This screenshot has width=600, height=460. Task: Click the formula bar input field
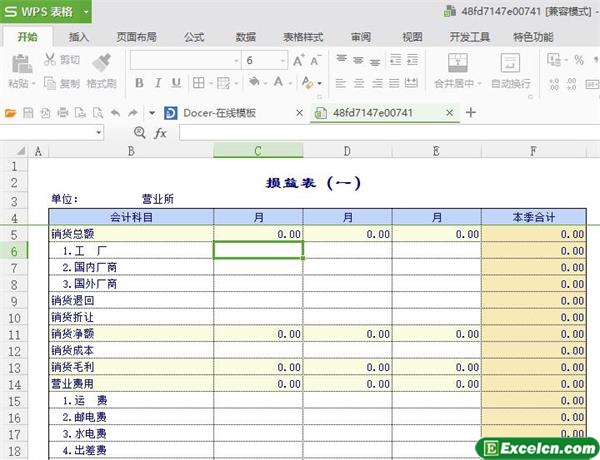(389, 133)
